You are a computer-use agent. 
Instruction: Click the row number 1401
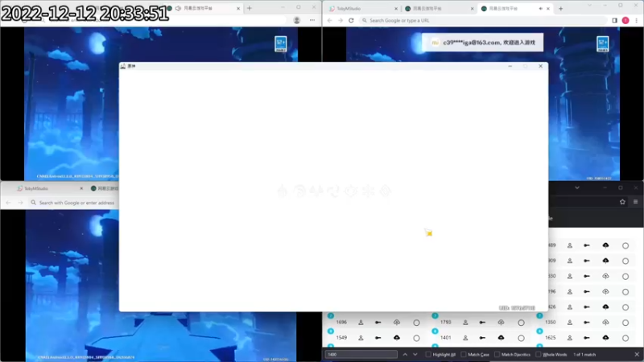click(x=446, y=338)
